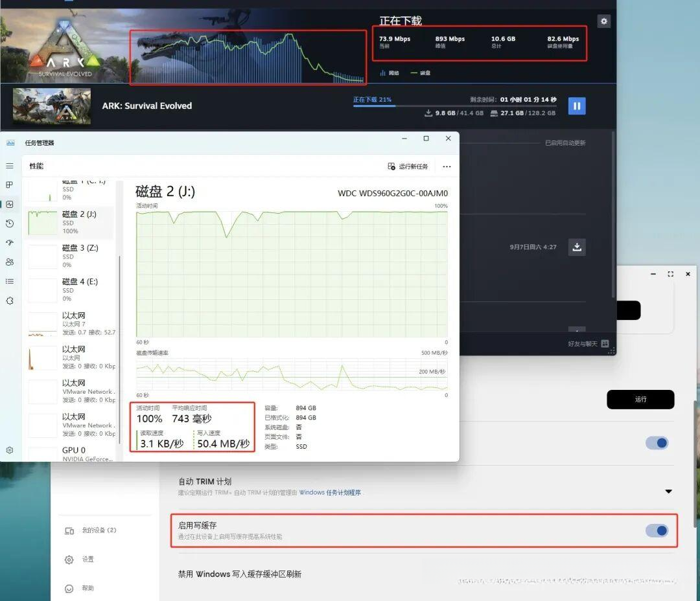Click the download icon beside 9月7日周六 4:27
This screenshot has width=700, height=601.
pos(577,247)
